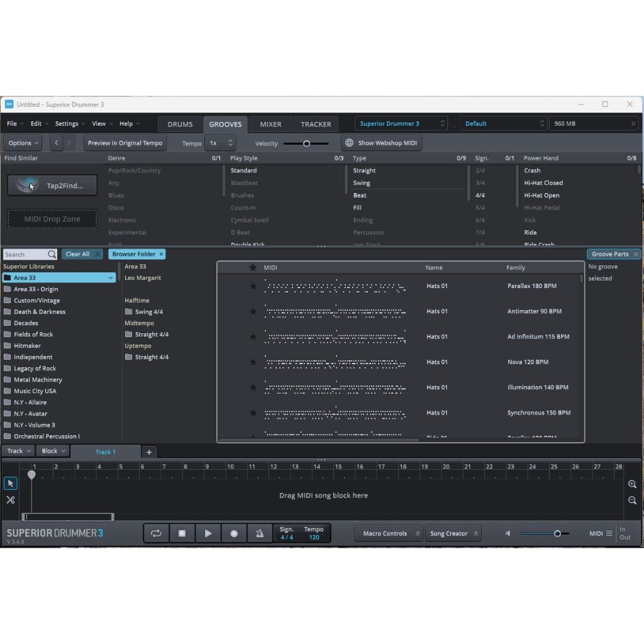Click the search magnifier icon
Screen dimensions: 644x644
coord(52,254)
